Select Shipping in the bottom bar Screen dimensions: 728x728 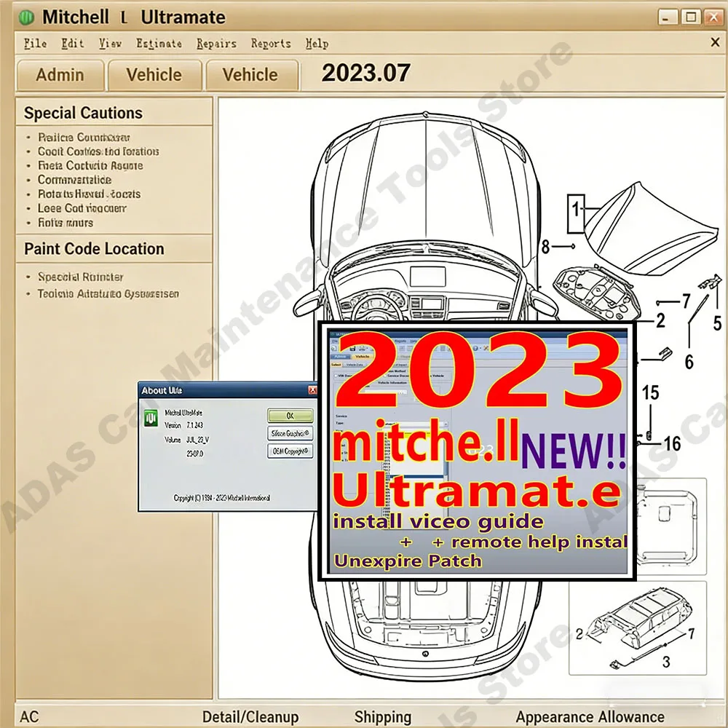point(384,716)
